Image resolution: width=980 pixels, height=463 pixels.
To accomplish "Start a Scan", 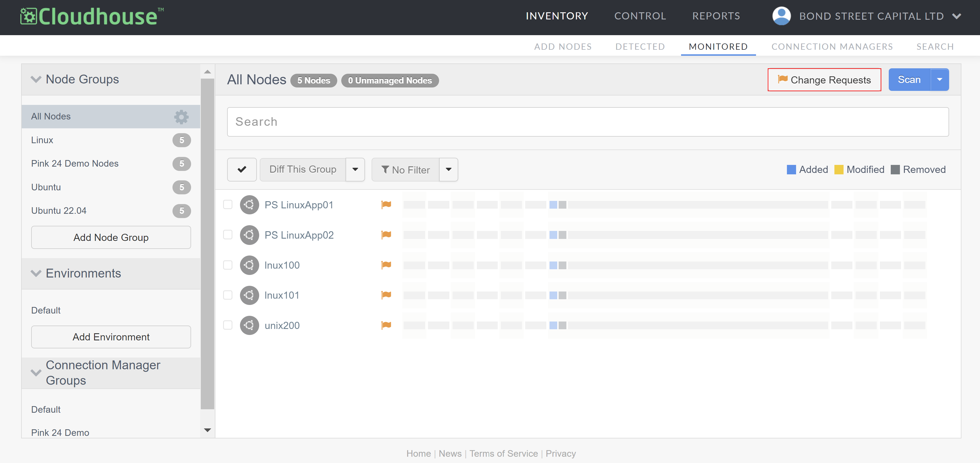I will (x=909, y=80).
